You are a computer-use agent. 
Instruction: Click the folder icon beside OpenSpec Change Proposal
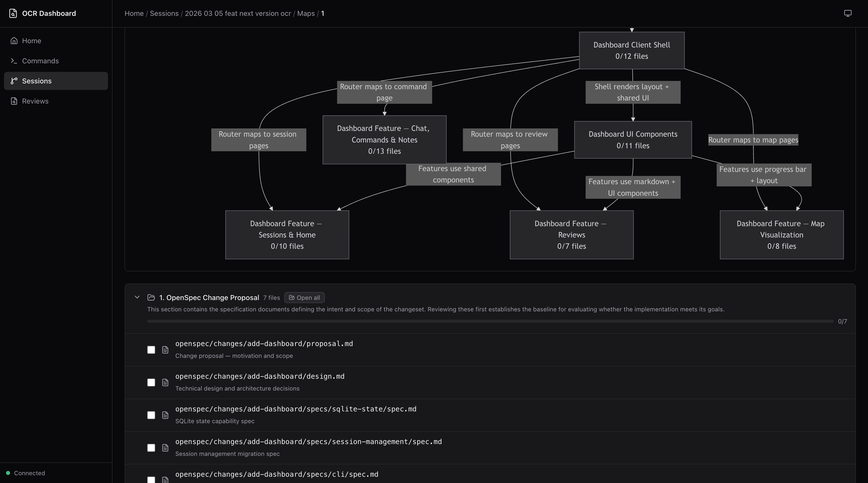tap(151, 298)
